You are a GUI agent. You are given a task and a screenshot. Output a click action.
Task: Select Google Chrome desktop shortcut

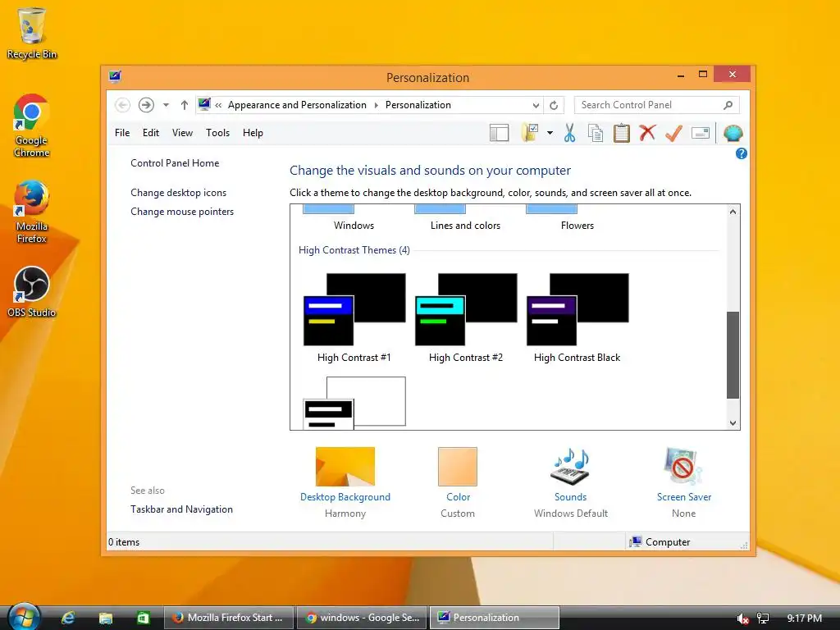coord(32,126)
